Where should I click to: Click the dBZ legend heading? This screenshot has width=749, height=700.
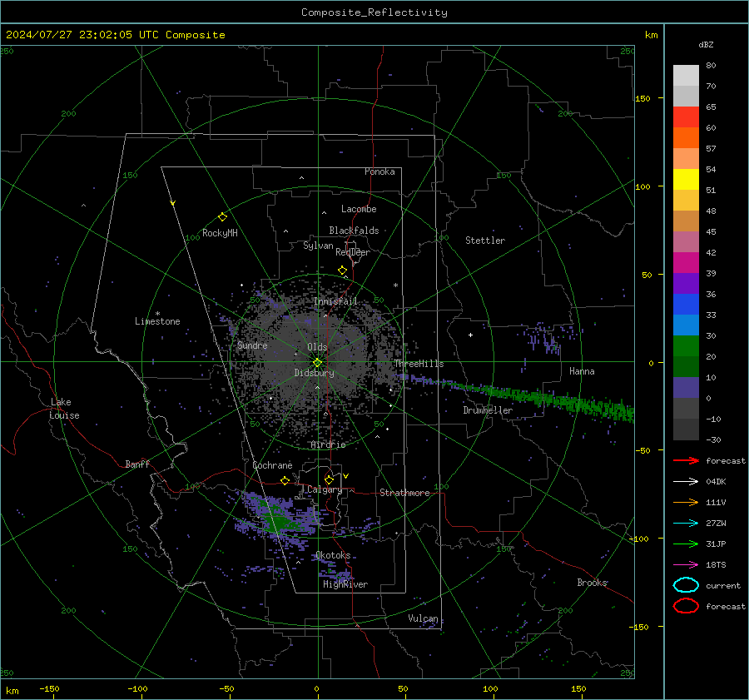click(x=706, y=45)
